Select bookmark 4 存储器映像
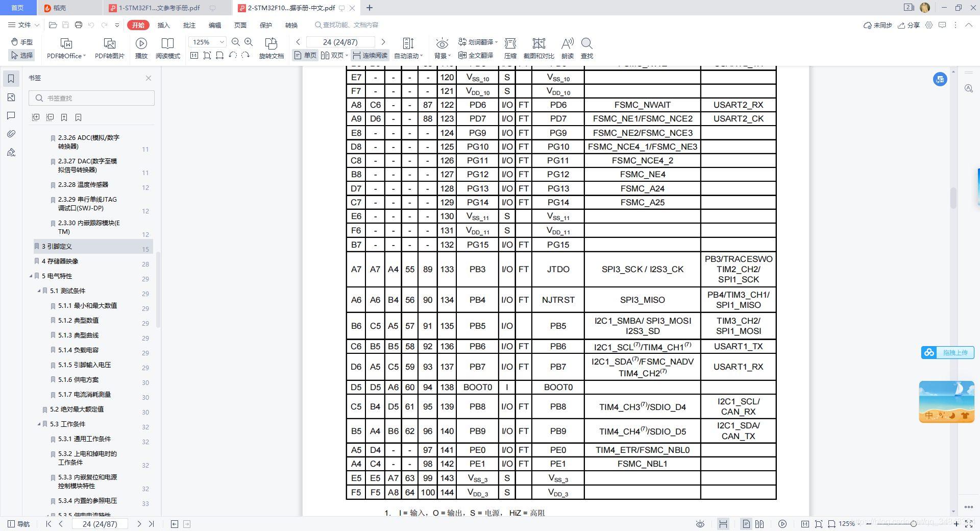Viewport: 980px width, 531px height. point(60,261)
